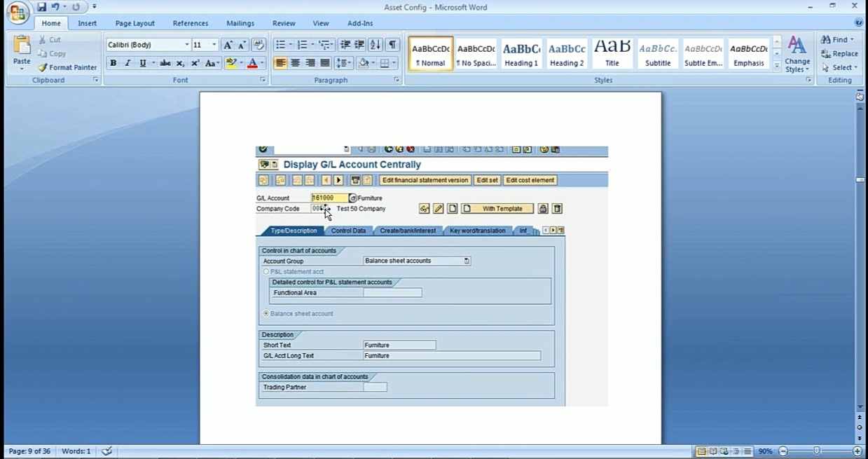Viewport: 868px width, 459px height.
Task: Open the line spacing dropdown
Action: click(343, 63)
